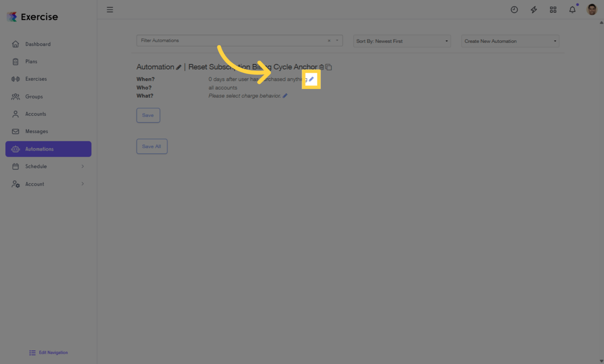Click the page scrollbar up arrow
This screenshot has height=364, width=604.
[x=601, y=22]
